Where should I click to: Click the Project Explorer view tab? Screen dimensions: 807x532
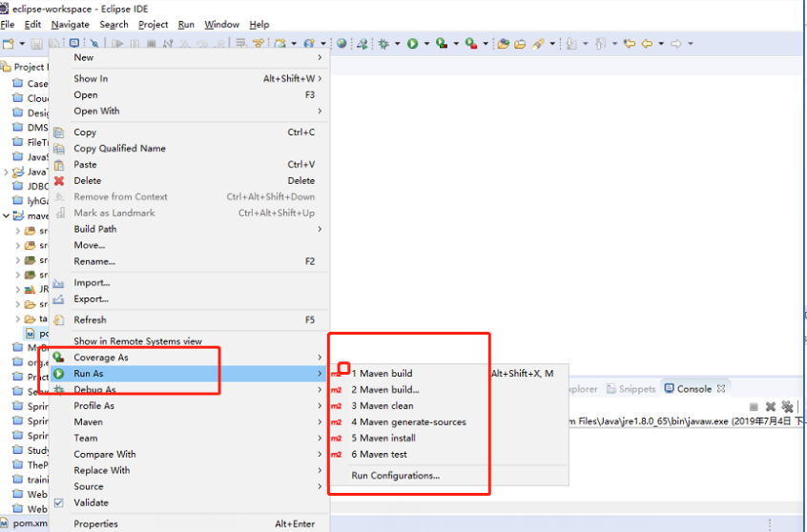24,67
